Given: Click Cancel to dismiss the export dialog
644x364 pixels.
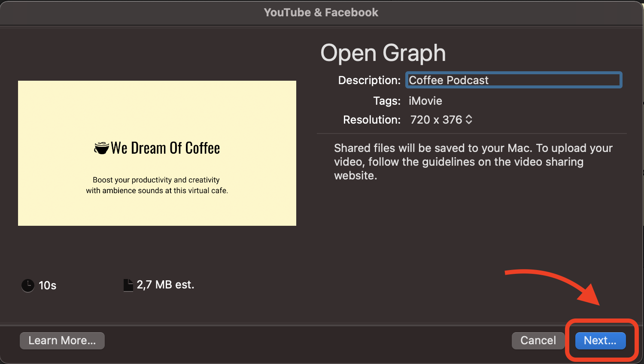Looking at the screenshot, I should (538, 340).
